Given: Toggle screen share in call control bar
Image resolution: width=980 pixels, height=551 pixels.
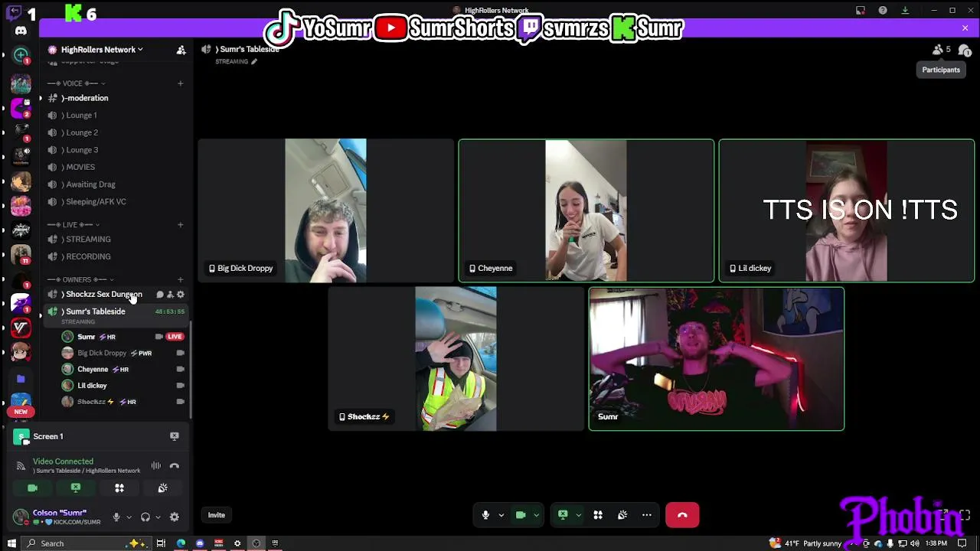Looking at the screenshot, I should tap(563, 515).
